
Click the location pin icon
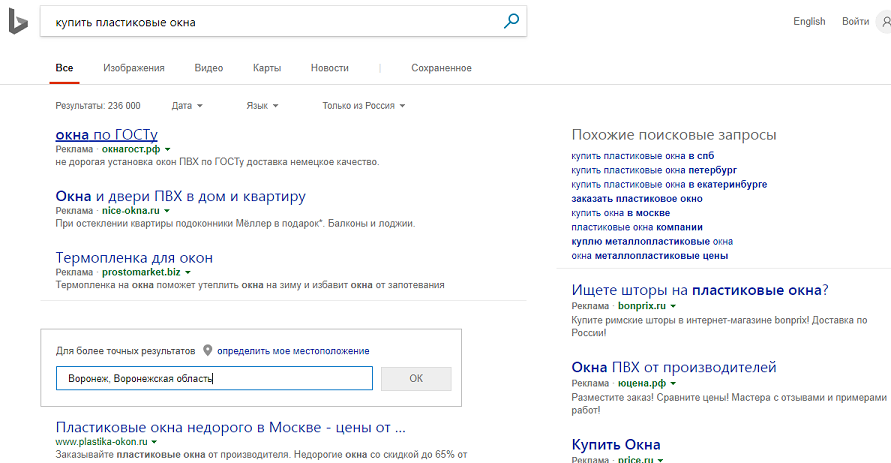point(208,351)
